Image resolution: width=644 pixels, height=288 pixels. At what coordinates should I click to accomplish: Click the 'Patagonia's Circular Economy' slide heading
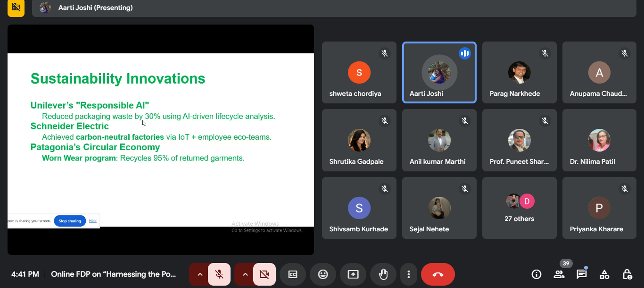click(95, 147)
